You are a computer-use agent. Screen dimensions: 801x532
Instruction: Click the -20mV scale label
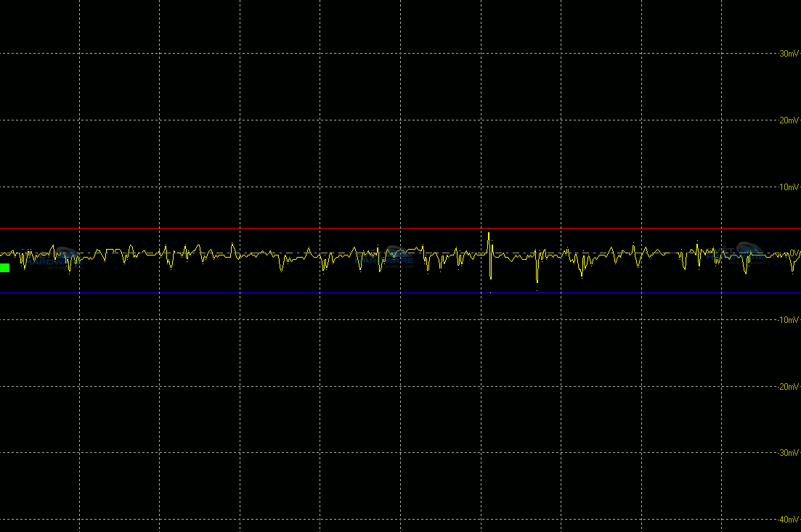coord(788,387)
